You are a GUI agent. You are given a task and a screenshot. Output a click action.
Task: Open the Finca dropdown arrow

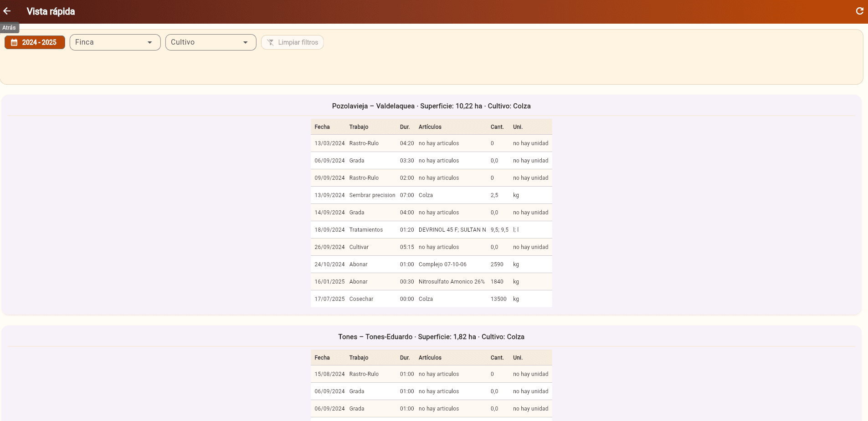(149, 42)
